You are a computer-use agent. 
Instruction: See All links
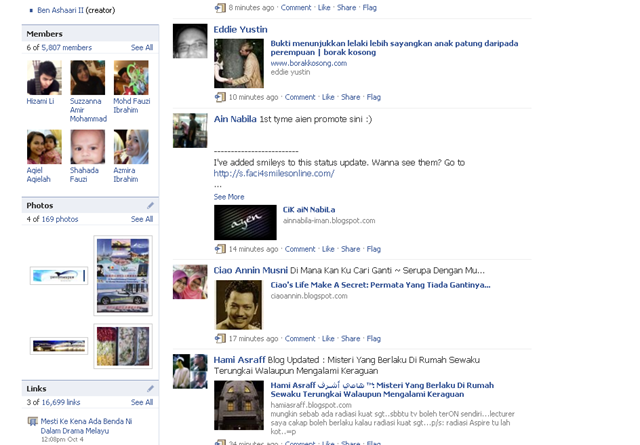(142, 402)
